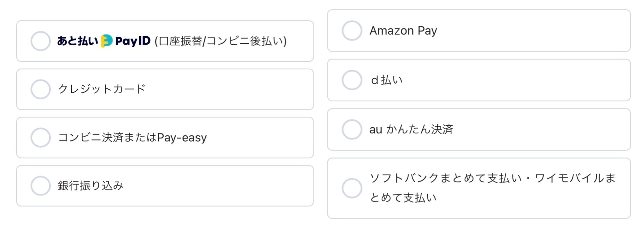Select the ソフトバンクまとめて支払い radio button
The height and width of the screenshot is (226, 644).
[x=352, y=188]
